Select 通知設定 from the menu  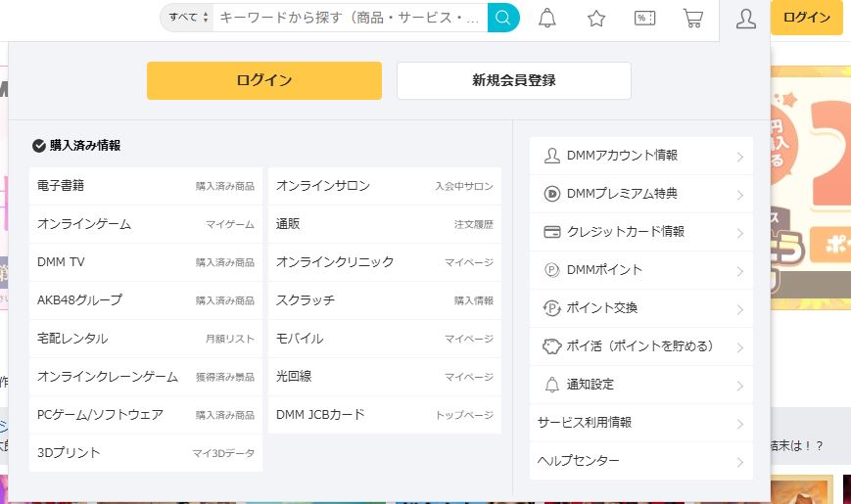tap(640, 385)
